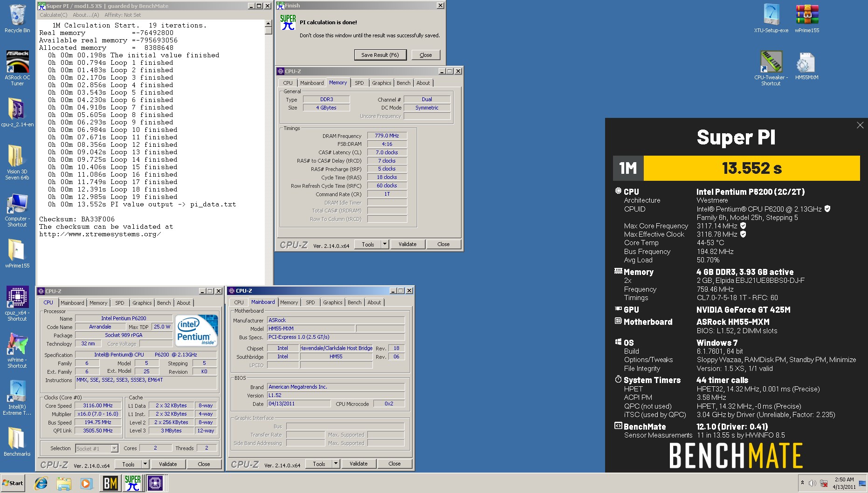Click Save Result (F6) button

click(x=380, y=55)
